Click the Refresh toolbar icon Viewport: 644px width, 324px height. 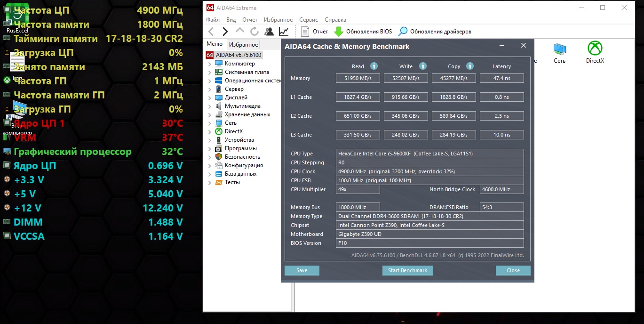[x=254, y=32]
